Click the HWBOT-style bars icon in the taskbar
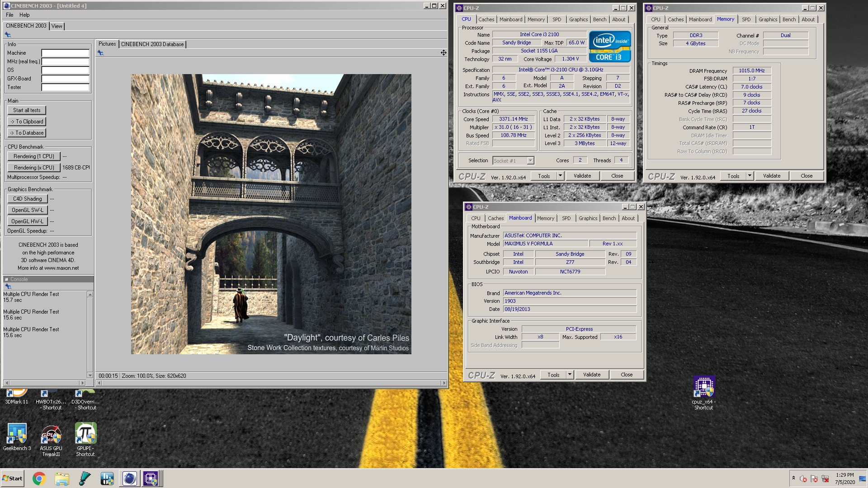 click(107, 479)
